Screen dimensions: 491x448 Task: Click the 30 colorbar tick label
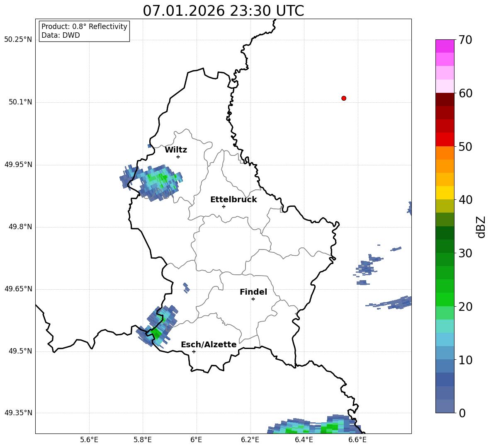[465, 253]
